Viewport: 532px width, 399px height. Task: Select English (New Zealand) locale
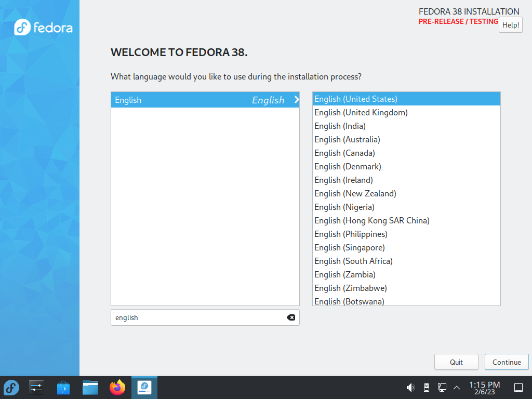coord(406,193)
